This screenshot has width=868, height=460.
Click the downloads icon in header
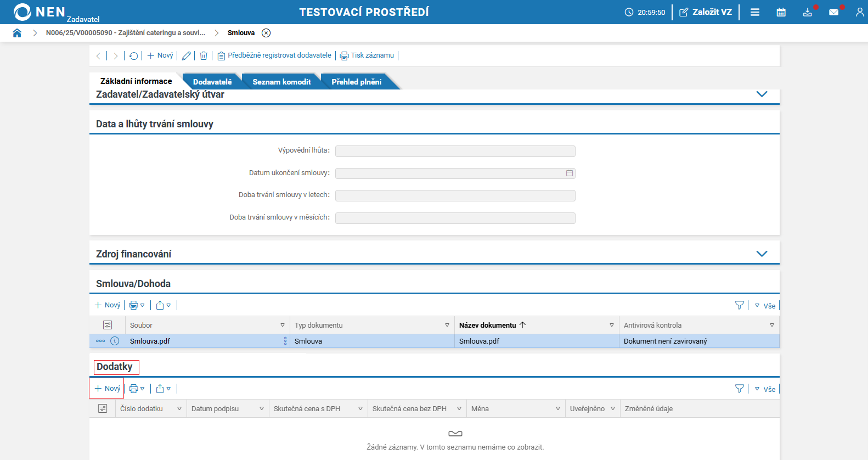click(x=807, y=12)
